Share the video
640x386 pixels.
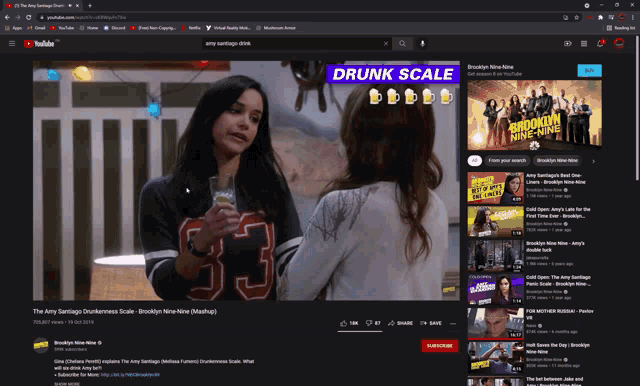(x=400, y=323)
